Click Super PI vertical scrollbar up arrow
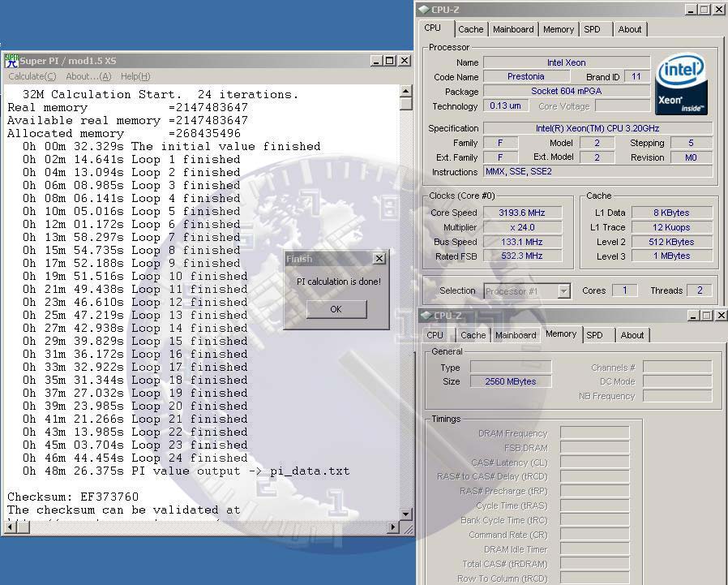The height and width of the screenshot is (585, 728). [x=406, y=91]
